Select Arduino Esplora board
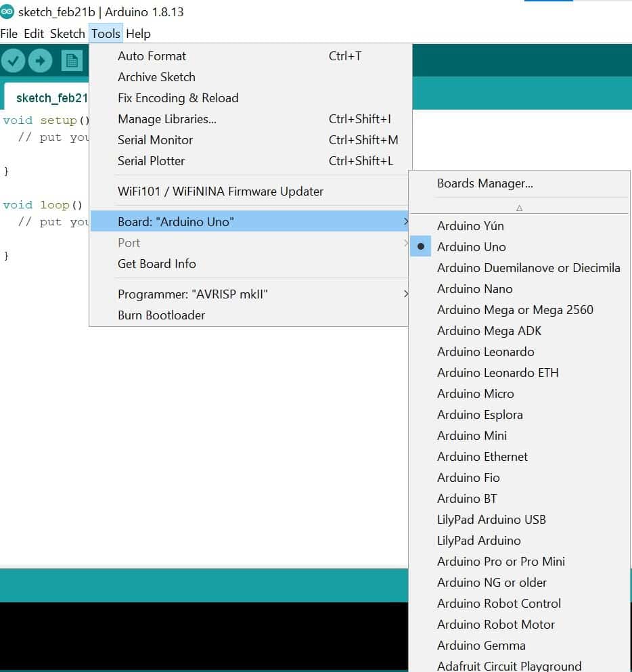Image resolution: width=632 pixels, height=672 pixels. (519, 414)
